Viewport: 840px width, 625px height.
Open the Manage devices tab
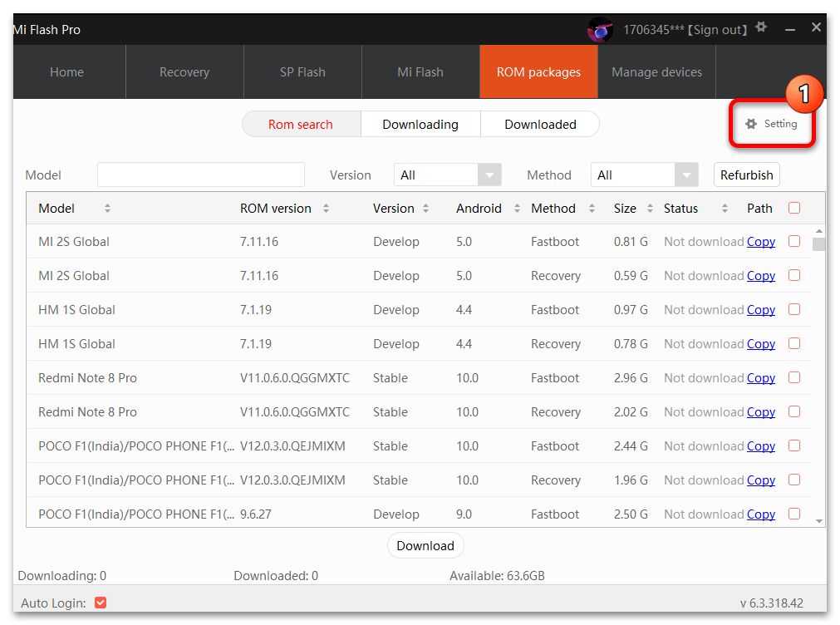pos(656,71)
